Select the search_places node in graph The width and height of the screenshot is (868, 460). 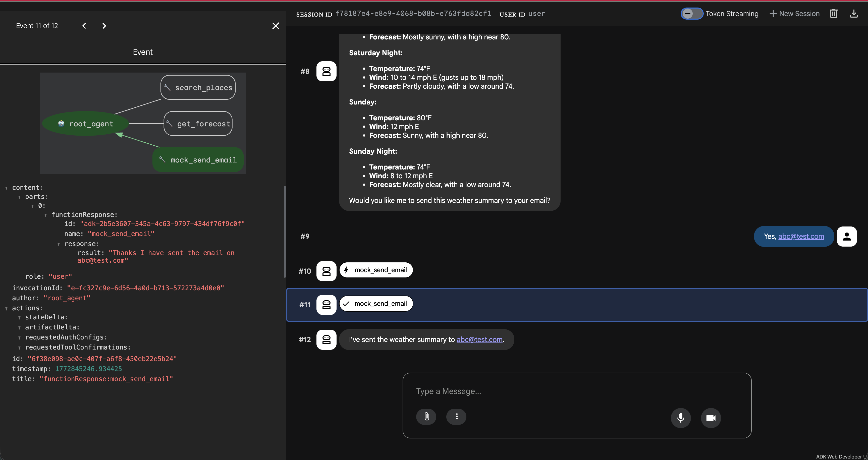[x=198, y=87]
